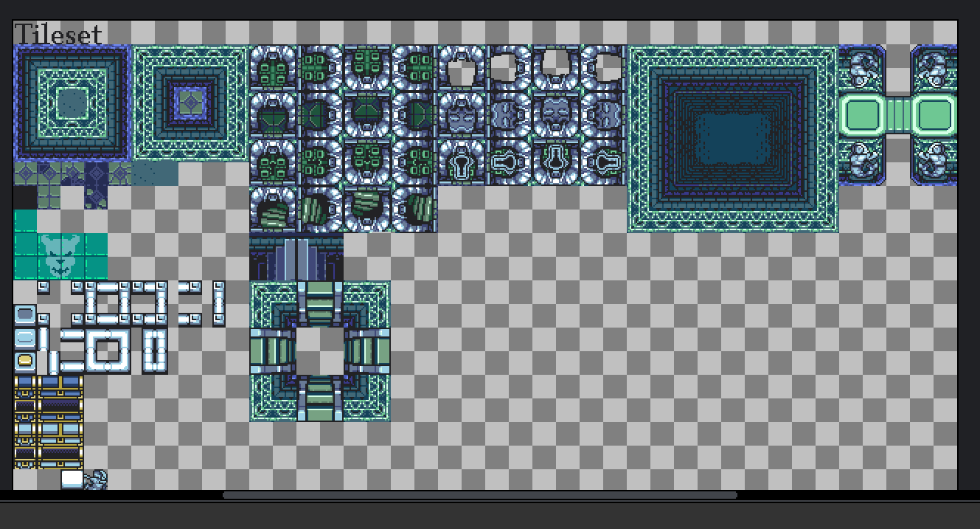The image size is (980, 529).
Task: Choose the grey-blue button tile
Action: tap(25, 315)
